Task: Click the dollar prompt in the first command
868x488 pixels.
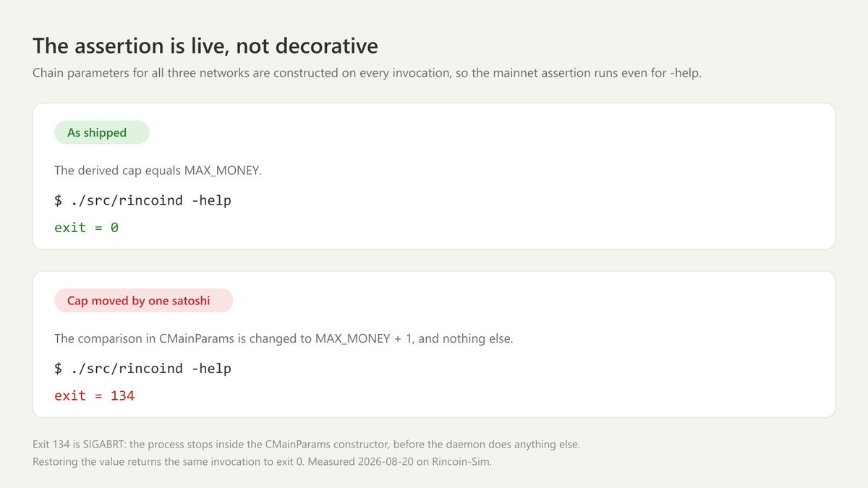Action: coord(59,200)
